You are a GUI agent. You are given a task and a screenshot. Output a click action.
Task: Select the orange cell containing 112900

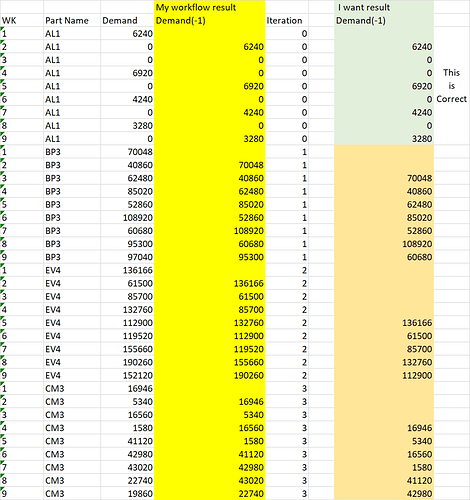[384, 375]
